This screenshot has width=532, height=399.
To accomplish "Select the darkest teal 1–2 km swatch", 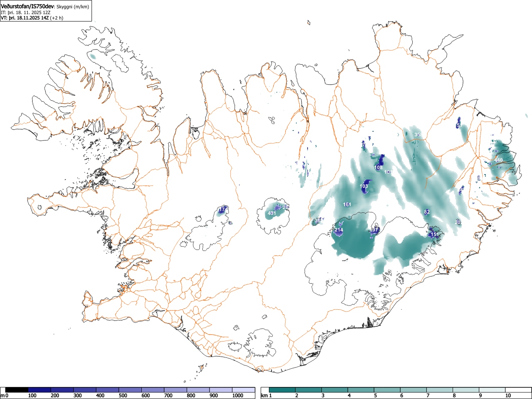I will (x=283, y=390).
